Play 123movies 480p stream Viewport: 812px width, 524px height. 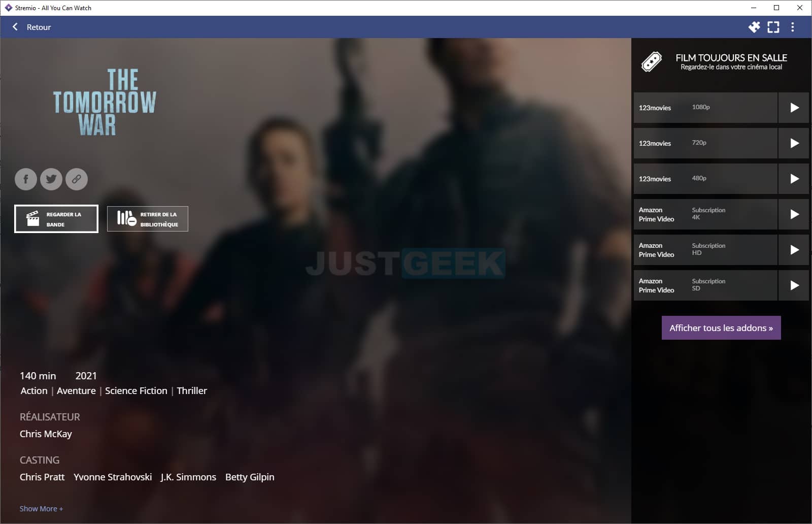(x=794, y=179)
